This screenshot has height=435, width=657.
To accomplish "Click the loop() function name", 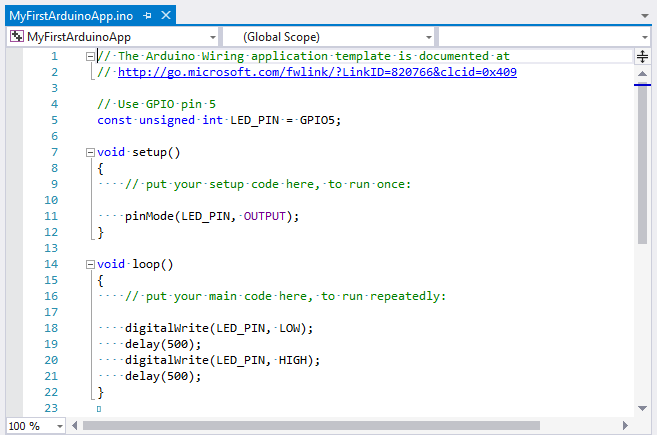I will tap(153, 264).
